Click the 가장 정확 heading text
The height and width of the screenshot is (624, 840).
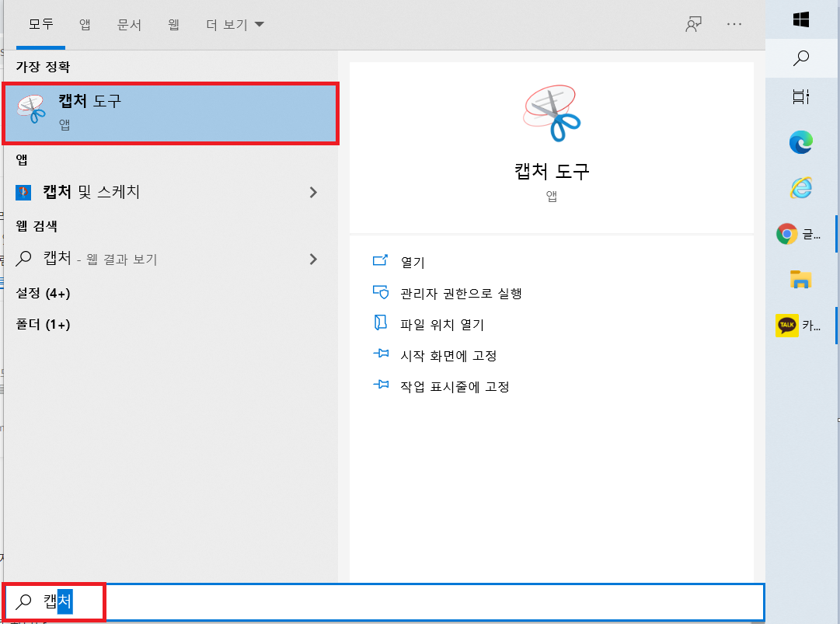[43, 67]
